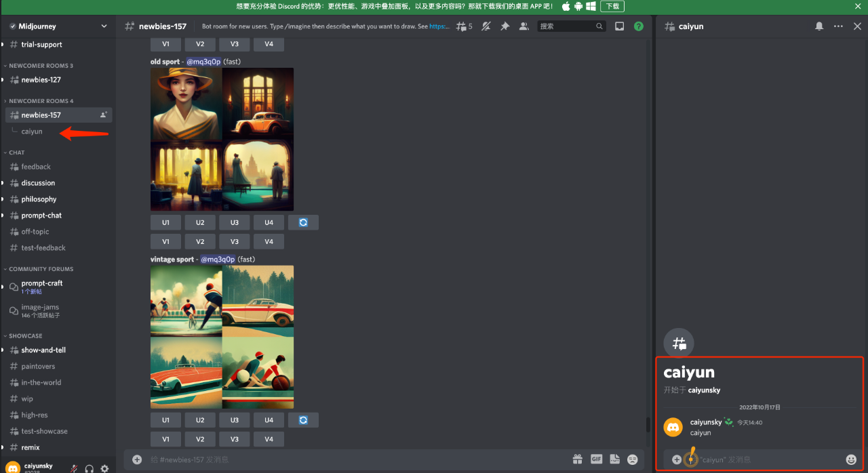Click the green help question mark
Screen dimensions: 868x473
[x=638, y=26]
